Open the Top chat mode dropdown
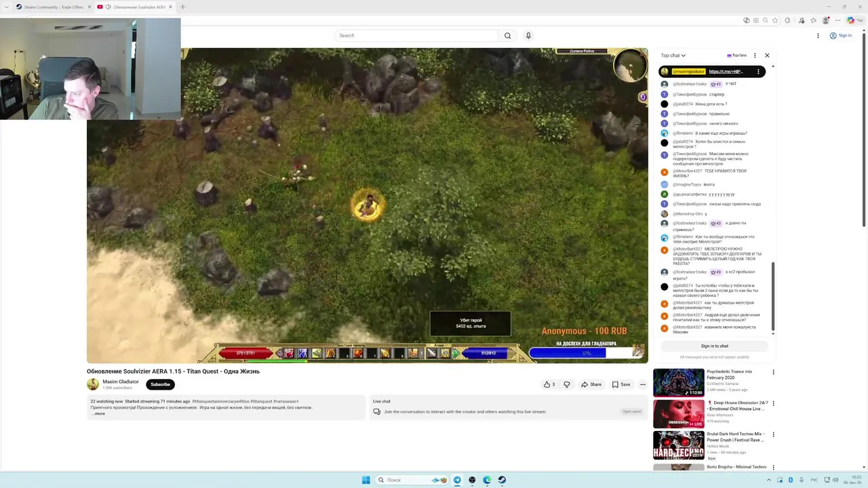 673,56
